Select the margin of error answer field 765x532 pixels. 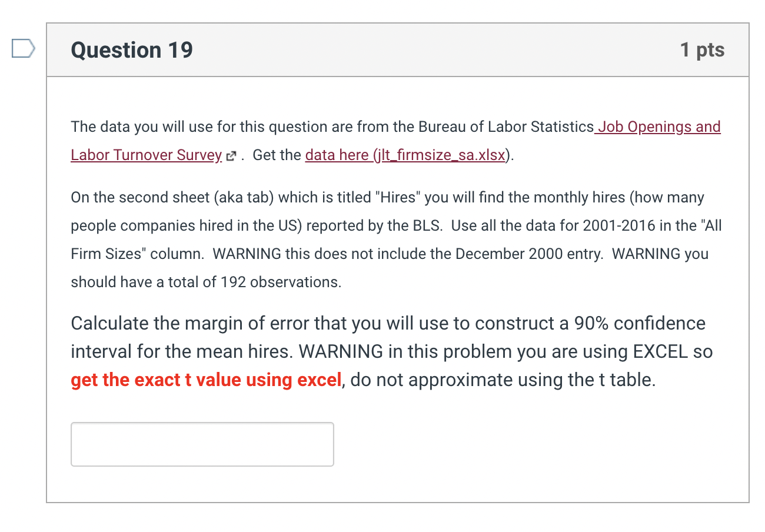(202, 444)
